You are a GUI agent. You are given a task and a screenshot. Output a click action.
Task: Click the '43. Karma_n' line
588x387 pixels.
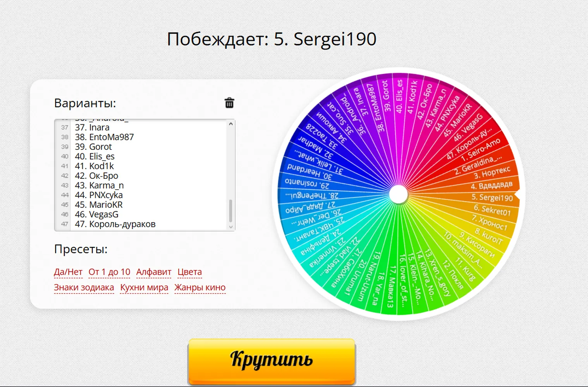pyautogui.click(x=99, y=185)
